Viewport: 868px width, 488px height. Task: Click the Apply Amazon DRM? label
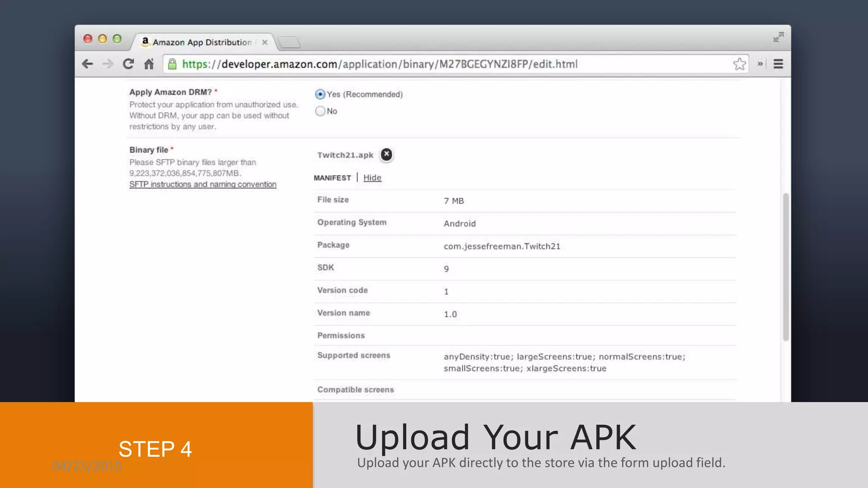click(170, 92)
